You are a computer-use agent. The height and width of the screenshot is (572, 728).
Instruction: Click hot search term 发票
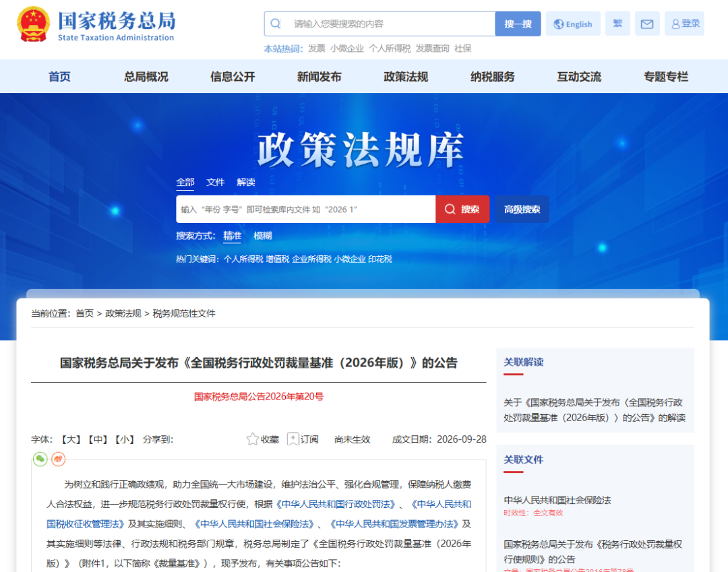point(317,49)
